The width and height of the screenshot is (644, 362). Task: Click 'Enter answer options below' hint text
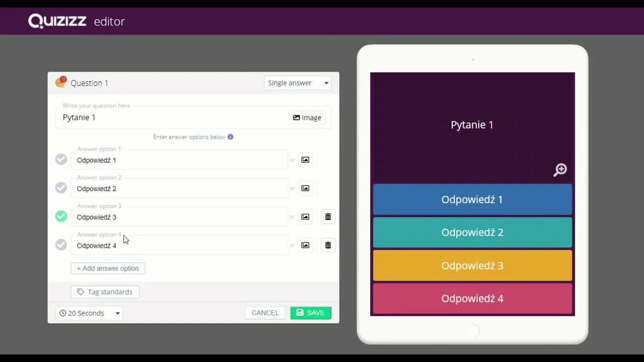(x=189, y=137)
